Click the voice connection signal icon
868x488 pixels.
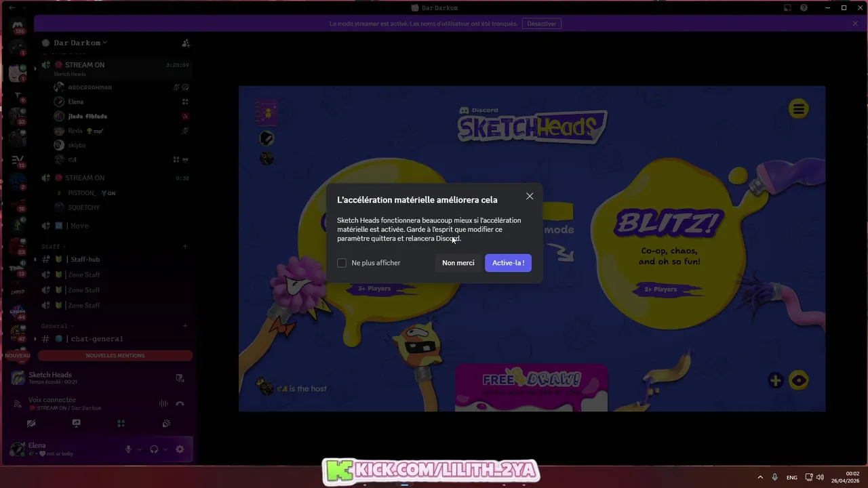(x=18, y=404)
